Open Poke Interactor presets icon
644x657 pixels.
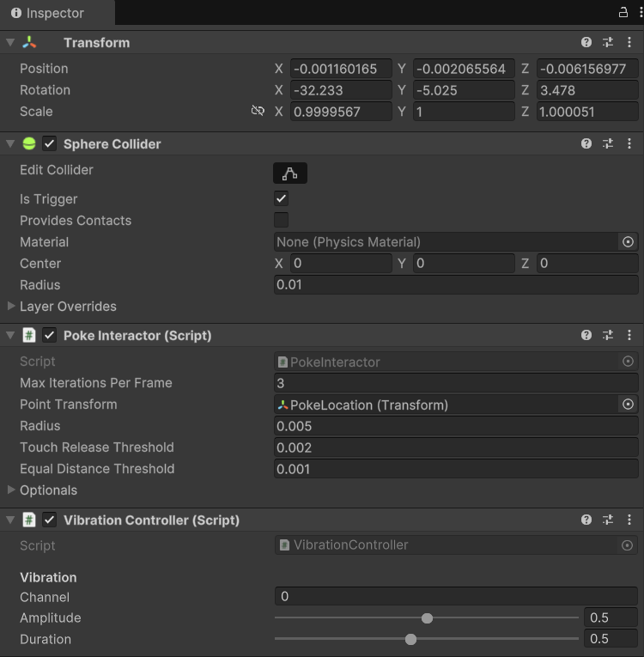click(608, 335)
